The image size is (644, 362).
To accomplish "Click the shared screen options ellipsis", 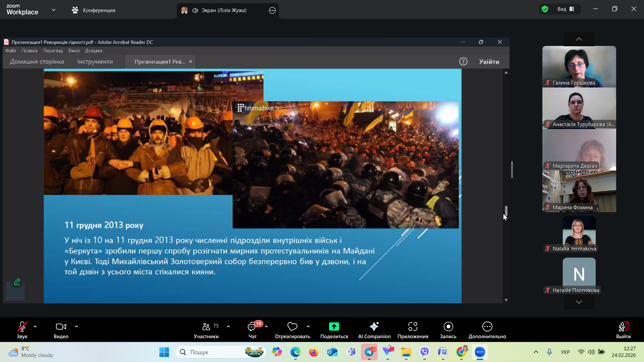I will (x=272, y=10).
